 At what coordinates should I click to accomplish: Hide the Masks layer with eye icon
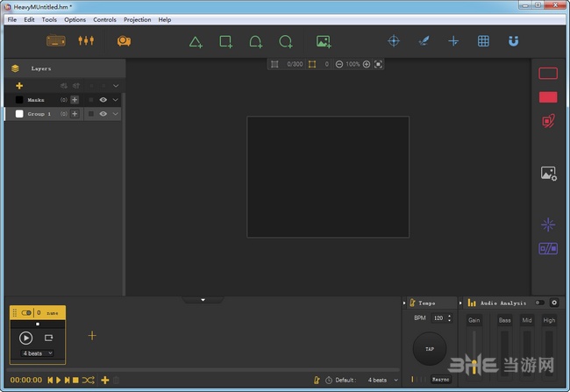(x=103, y=100)
